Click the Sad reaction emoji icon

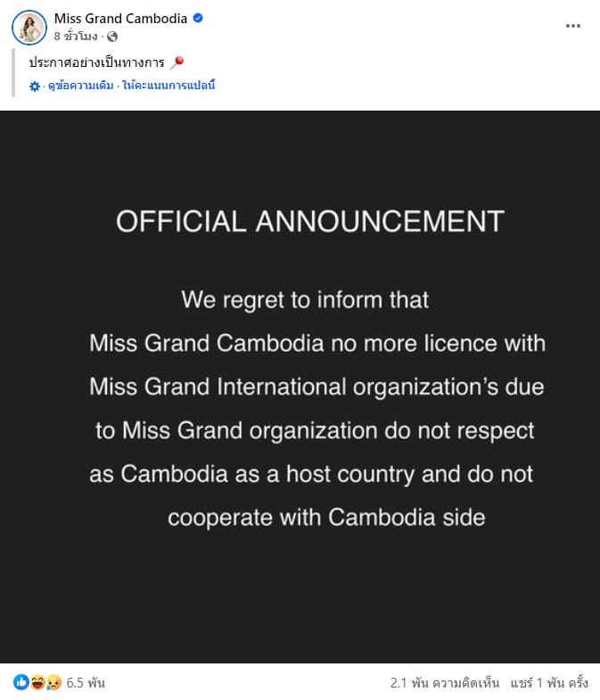pyautogui.click(x=52, y=683)
